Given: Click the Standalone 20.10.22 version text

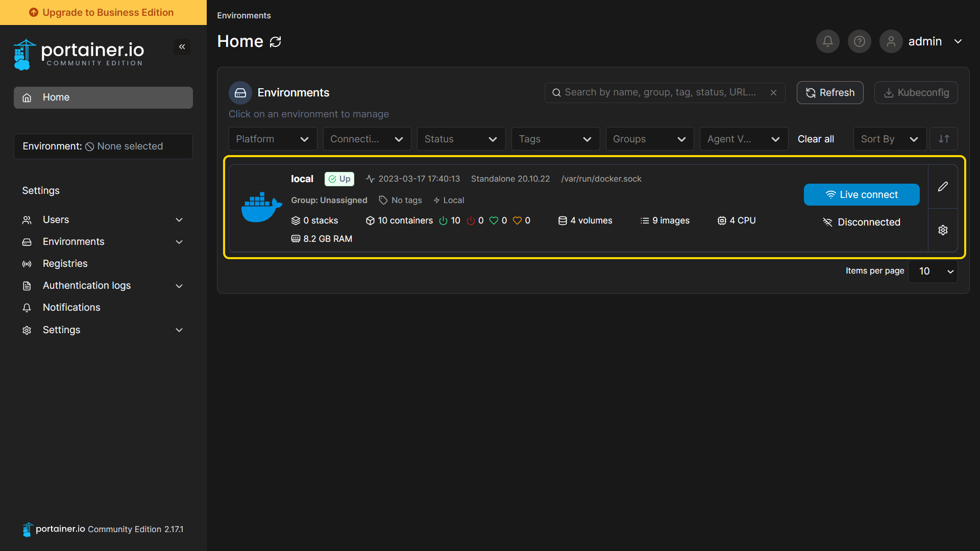Looking at the screenshot, I should (x=510, y=179).
